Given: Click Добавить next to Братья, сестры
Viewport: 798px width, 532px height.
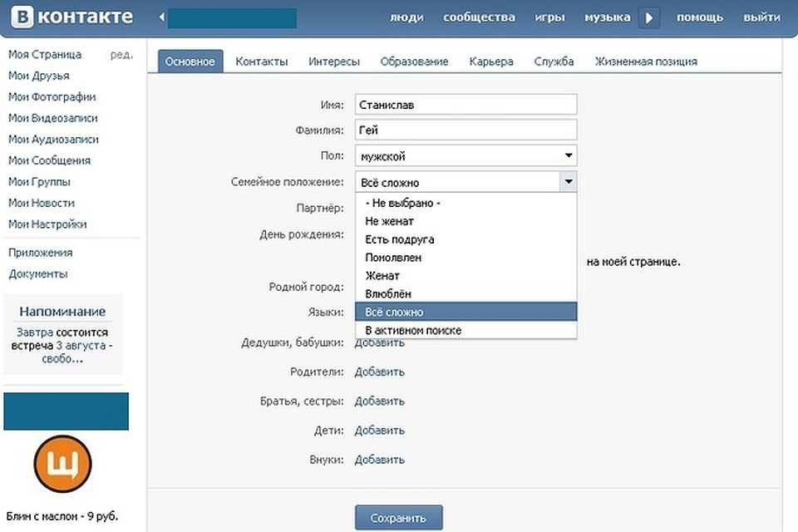Looking at the screenshot, I should coord(380,401).
